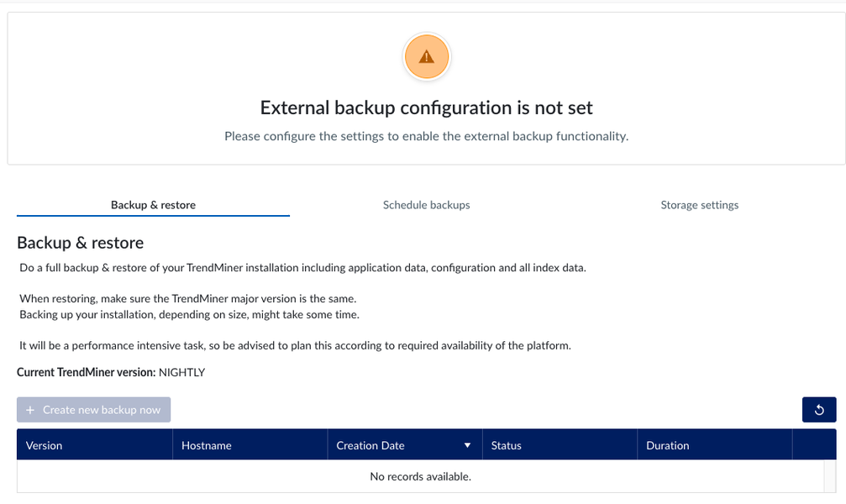The image size is (846, 504).
Task: Click the refresh arrow inside the dark blue button
Action: [x=818, y=409]
